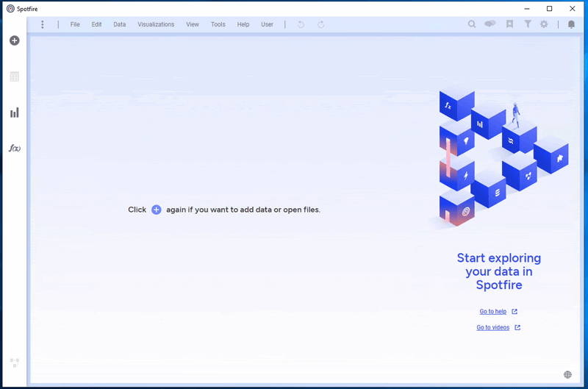Open the visualization types bar chart icon
Screen dimensions: 588x389
click(x=14, y=113)
